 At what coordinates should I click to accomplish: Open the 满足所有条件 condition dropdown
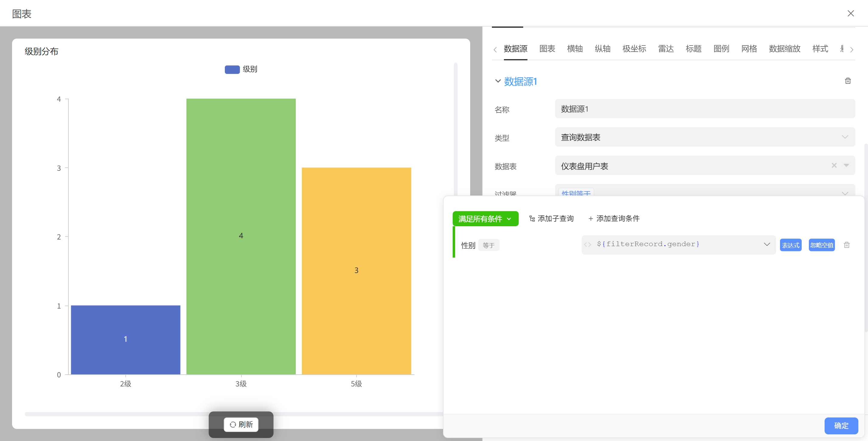tap(486, 218)
